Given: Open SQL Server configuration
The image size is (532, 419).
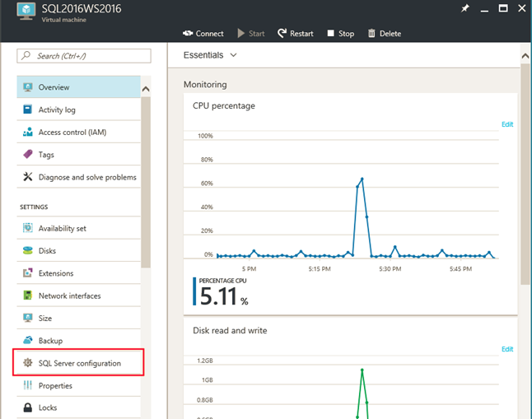Looking at the screenshot, I should point(79,363).
